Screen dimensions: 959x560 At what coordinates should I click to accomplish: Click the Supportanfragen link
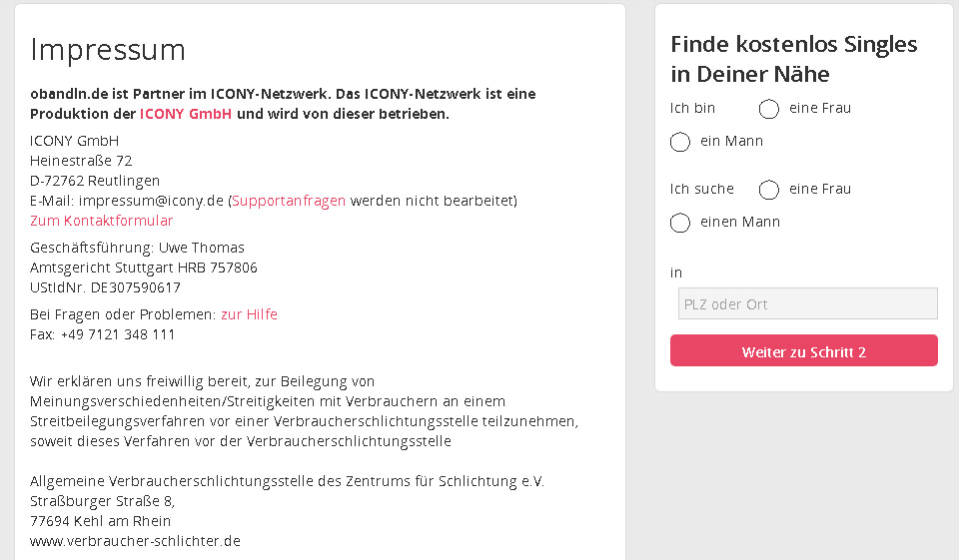point(289,201)
